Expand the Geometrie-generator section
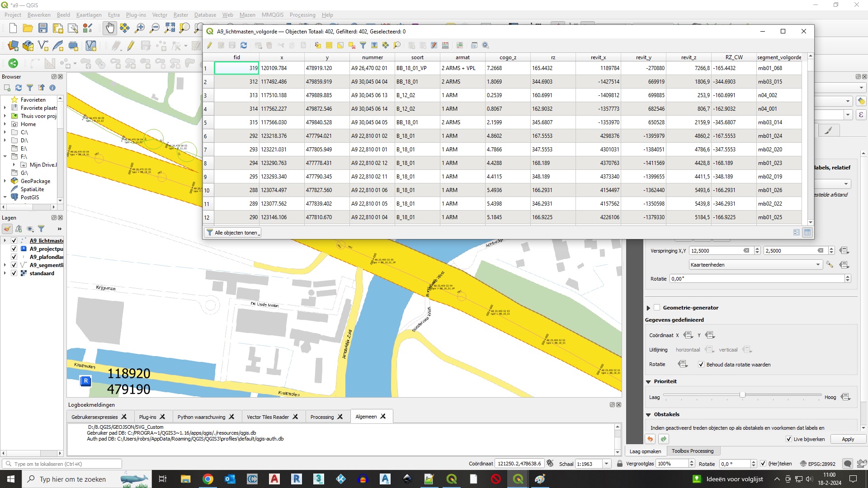 coord(648,308)
